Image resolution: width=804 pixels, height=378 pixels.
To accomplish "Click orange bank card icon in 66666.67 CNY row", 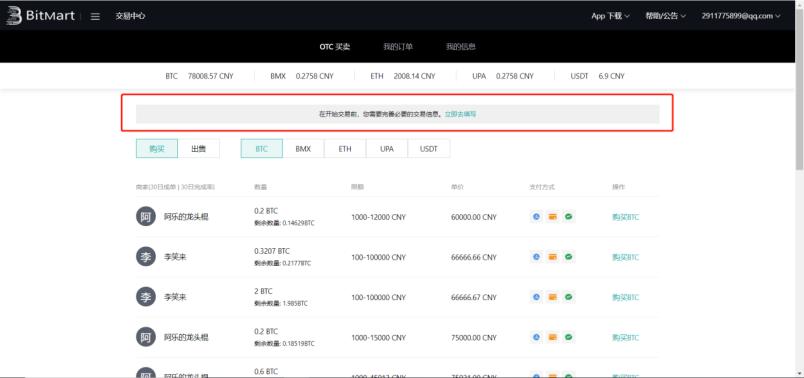I will pos(552,297).
